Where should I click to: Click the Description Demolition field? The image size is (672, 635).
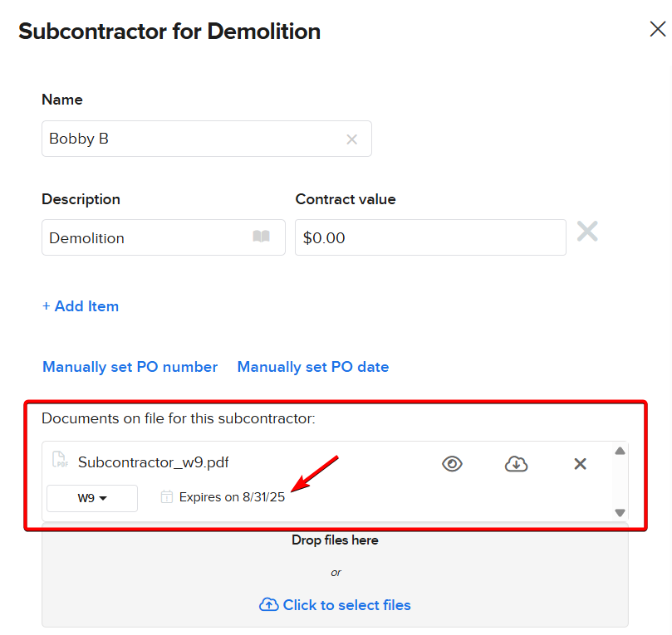pyautogui.click(x=145, y=238)
